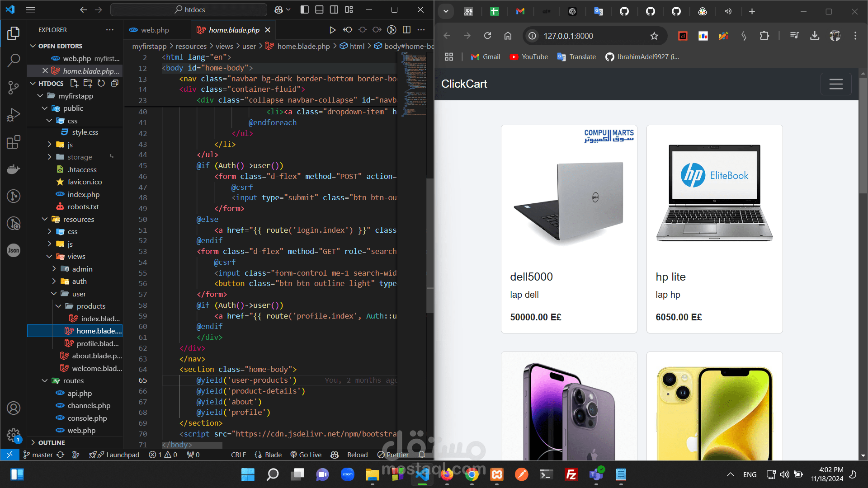The height and width of the screenshot is (488, 868).
Task: Open the Run and Debug view
Action: [14, 115]
